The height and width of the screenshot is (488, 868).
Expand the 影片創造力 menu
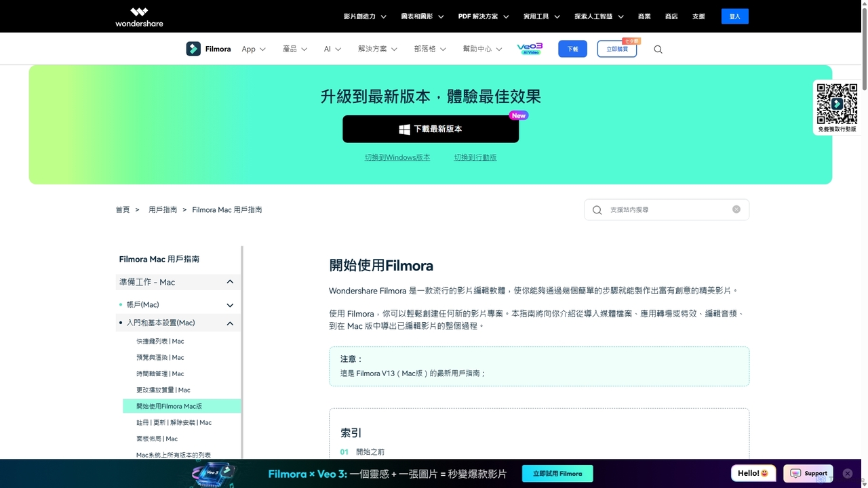[365, 16]
